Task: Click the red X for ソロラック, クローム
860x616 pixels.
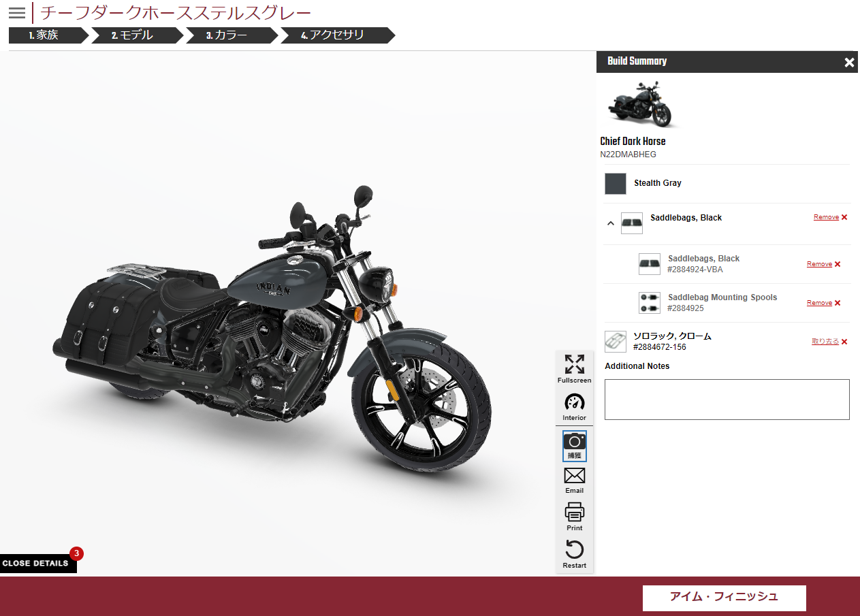Action: click(x=844, y=342)
